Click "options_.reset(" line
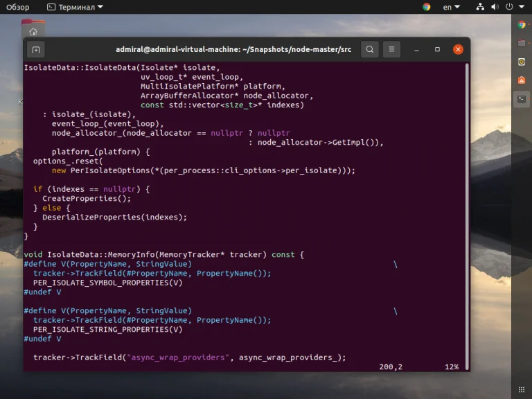The image size is (532, 399). click(68, 161)
